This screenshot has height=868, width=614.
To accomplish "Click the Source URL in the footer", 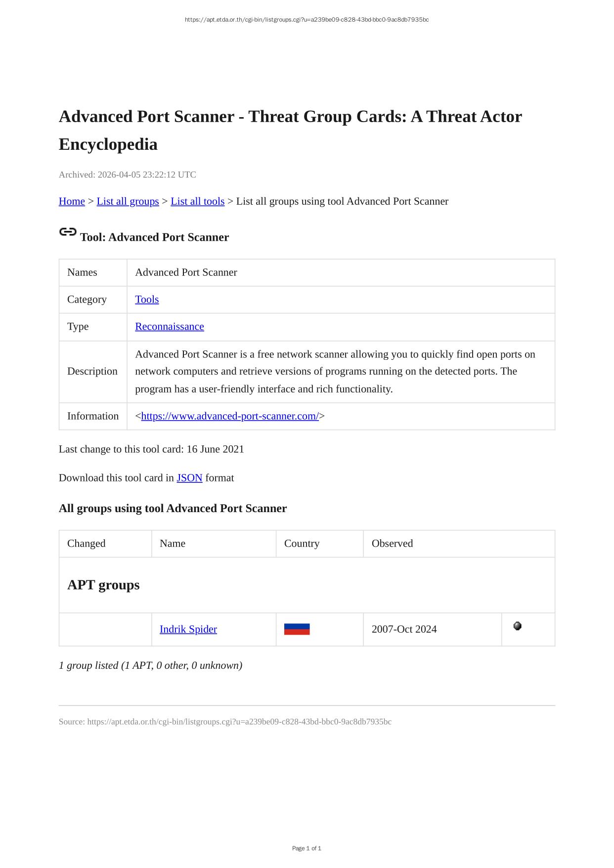I will (x=239, y=722).
